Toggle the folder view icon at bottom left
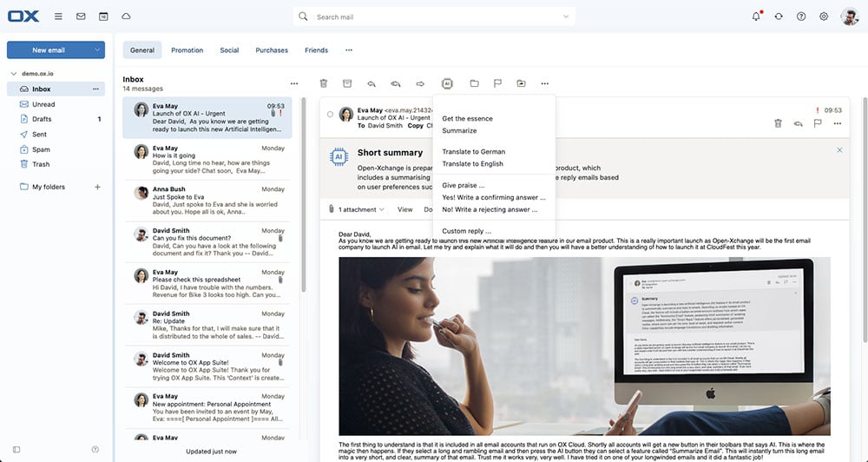The width and height of the screenshot is (868, 462). [16, 450]
